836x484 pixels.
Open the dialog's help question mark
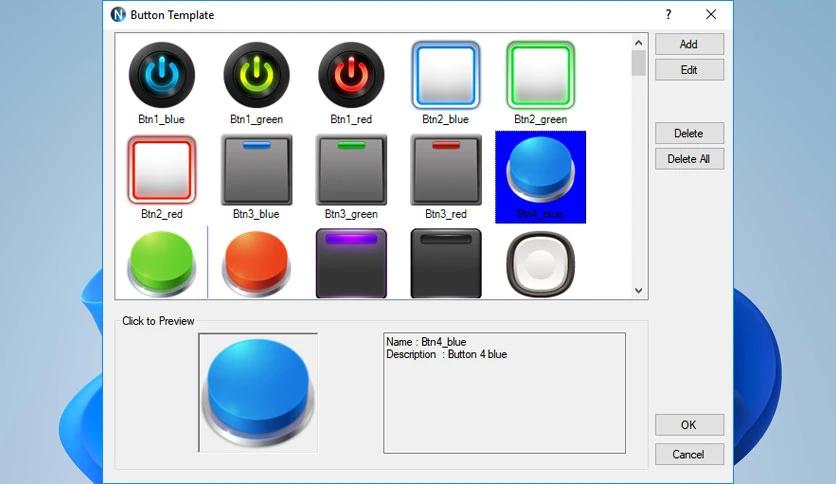click(x=669, y=14)
